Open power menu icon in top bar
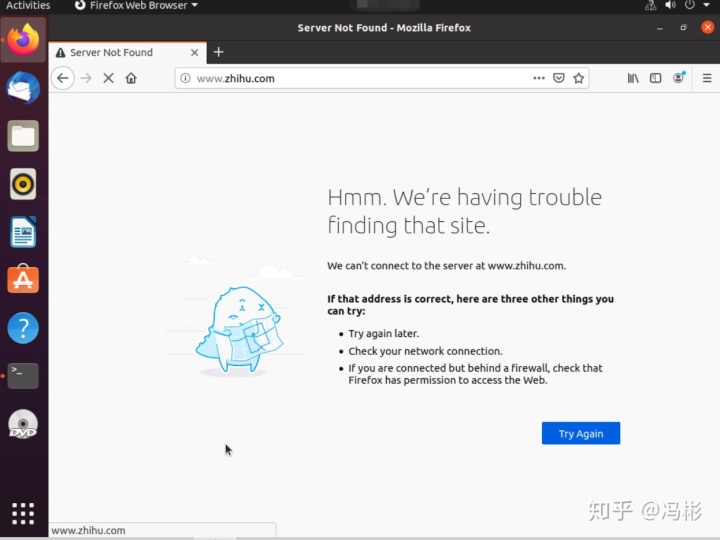 point(690,6)
